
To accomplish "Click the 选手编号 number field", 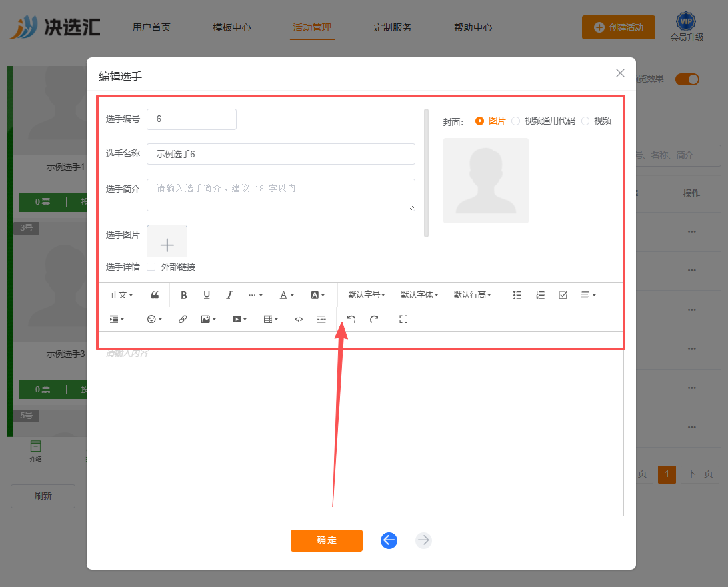I will coord(192,119).
